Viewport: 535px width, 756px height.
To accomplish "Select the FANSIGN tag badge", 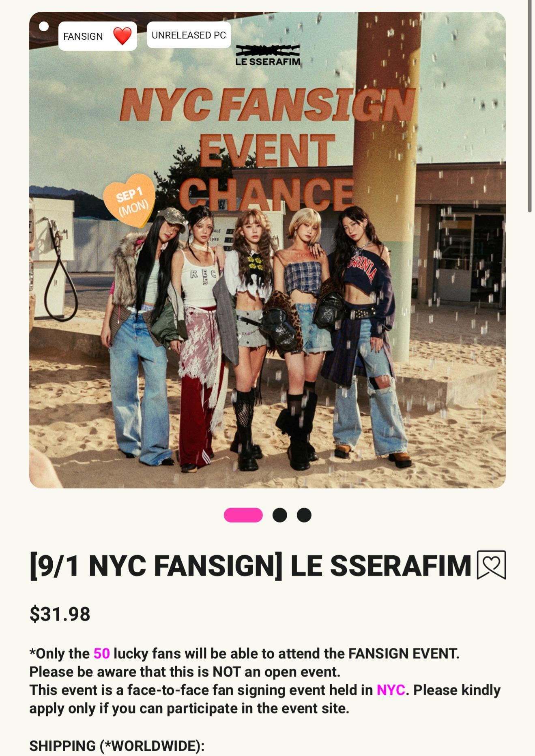I will coord(98,36).
